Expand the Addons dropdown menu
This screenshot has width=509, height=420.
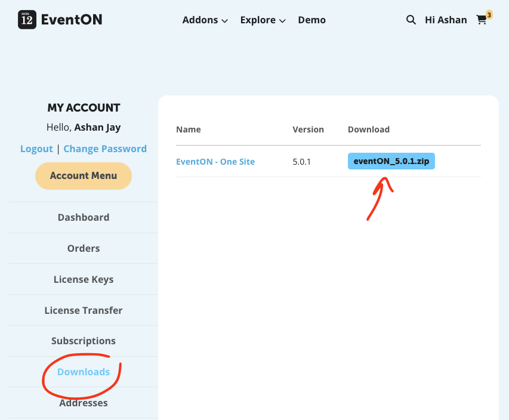pyautogui.click(x=205, y=20)
